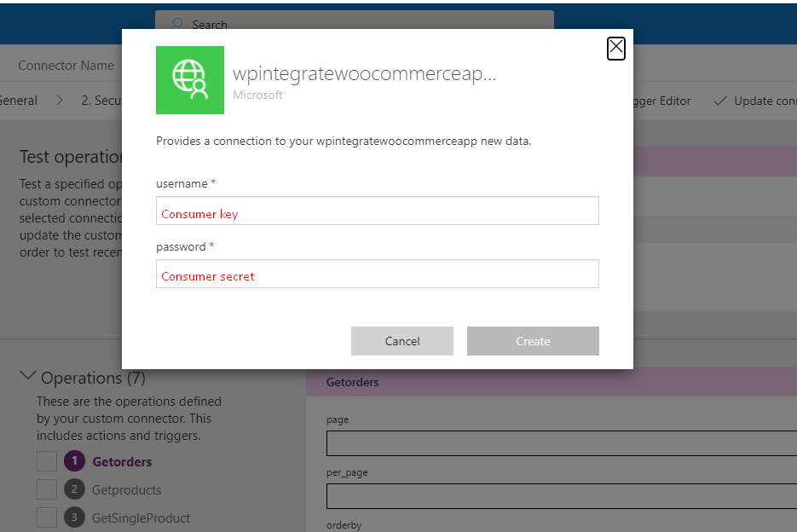Click the green connector globe icon
Viewport: 797px width, 532px height.
tap(189, 80)
